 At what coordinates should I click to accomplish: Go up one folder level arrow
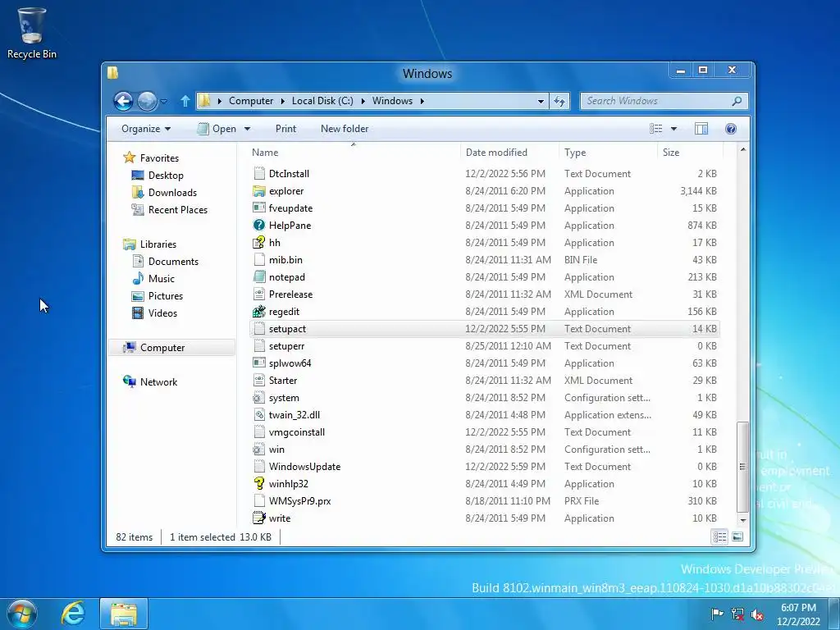[x=185, y=101]
